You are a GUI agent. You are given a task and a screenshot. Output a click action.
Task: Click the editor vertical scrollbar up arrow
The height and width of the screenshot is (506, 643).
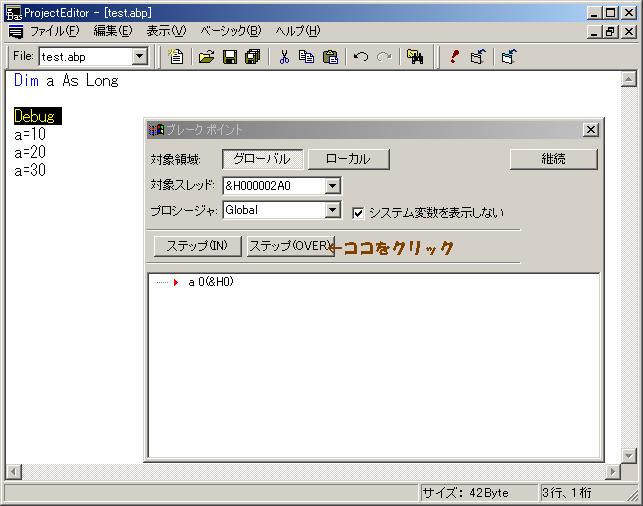click(628, 80)
